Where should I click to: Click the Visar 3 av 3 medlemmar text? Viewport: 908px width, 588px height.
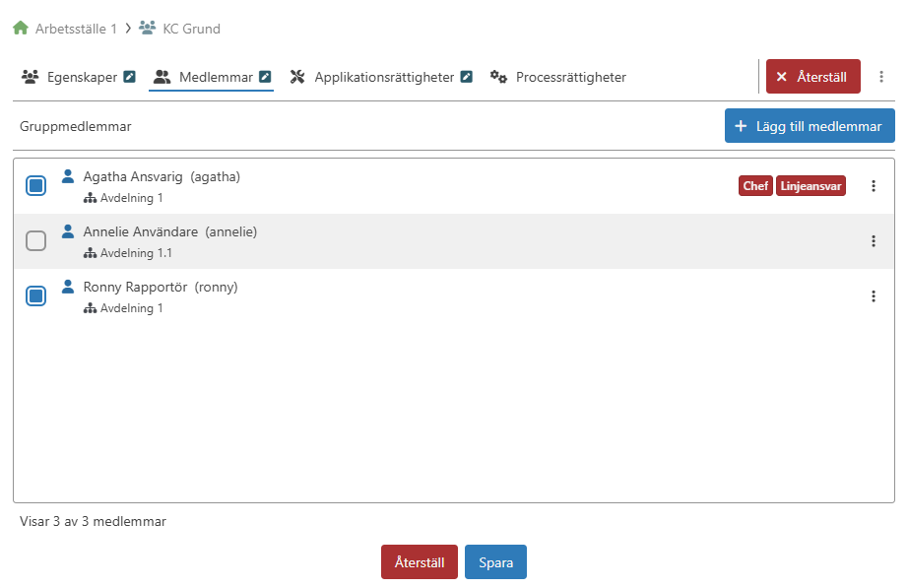tap(93, 521)
